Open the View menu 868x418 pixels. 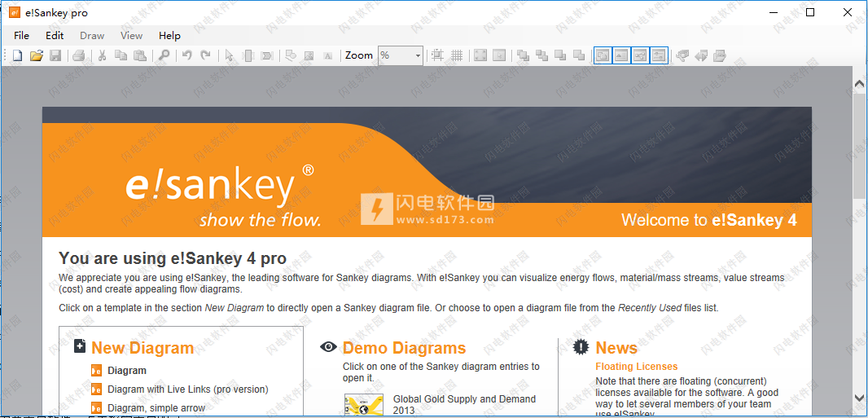[132, 35]
